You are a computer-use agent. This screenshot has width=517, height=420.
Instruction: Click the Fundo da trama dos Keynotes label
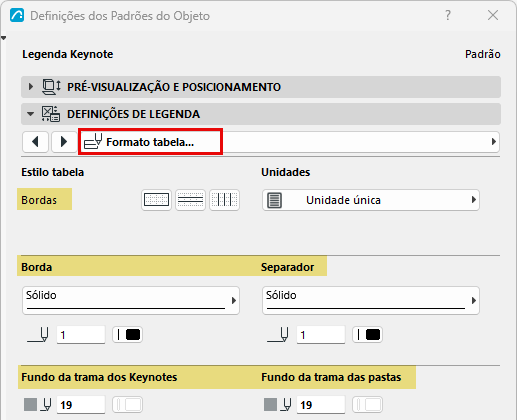[99, 377]
